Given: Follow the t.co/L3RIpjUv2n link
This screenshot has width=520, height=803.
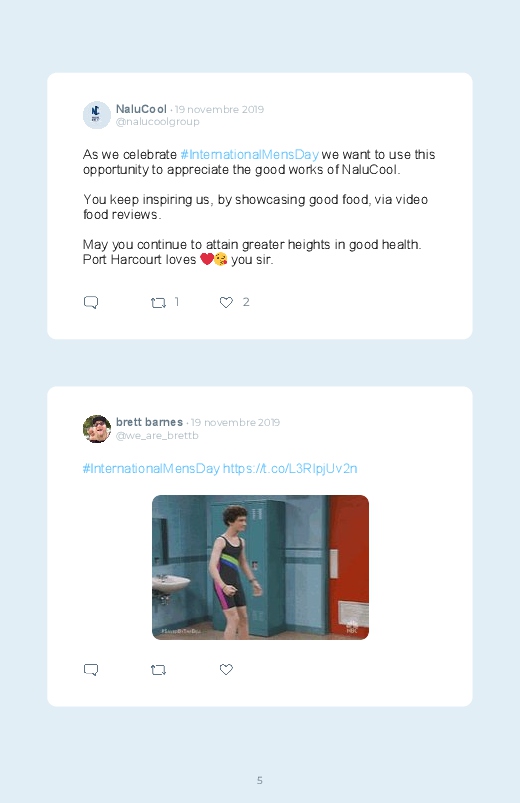Looking at the screenshot, I should 290,469.
